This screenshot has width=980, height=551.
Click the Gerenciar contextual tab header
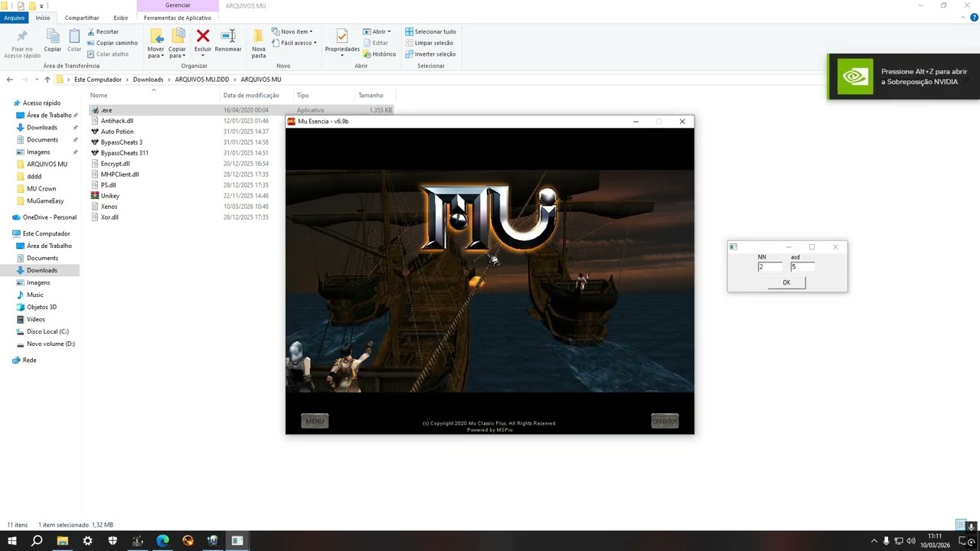click(x=178, y=5)
